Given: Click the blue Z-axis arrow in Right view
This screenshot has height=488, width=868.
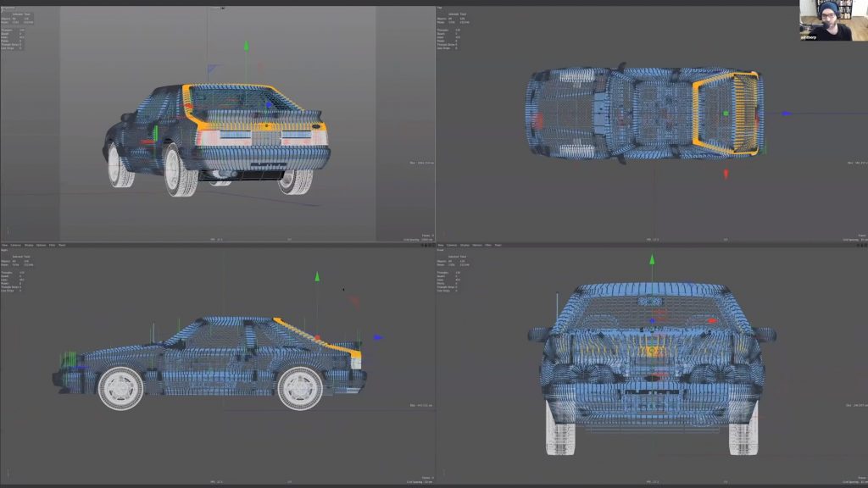Looking at the screenshot, I should [x=378, y=337].
